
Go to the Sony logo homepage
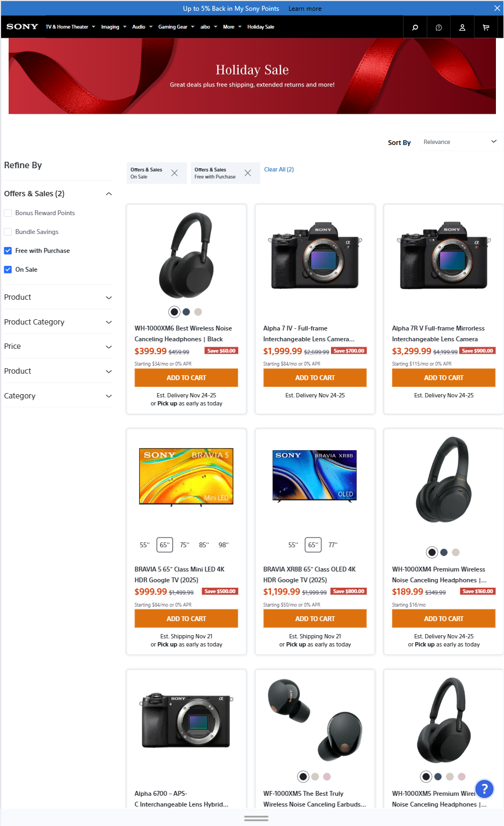point(22,26)
